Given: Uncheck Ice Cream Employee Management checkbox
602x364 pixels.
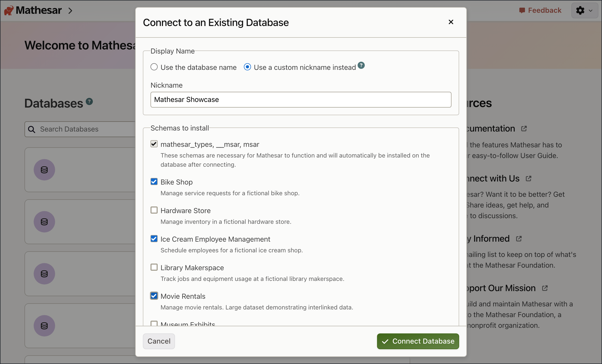Looking at the screenshot, I should click(x=154, y=239).
